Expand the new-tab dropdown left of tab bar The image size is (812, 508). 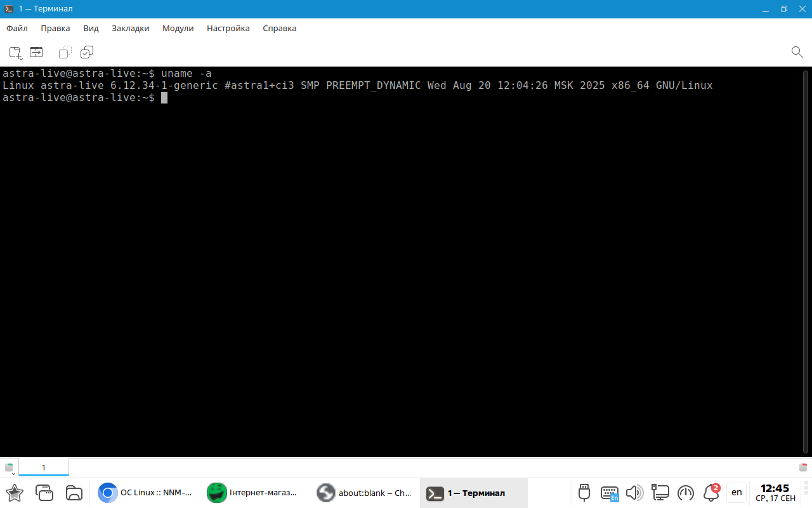[10, 468]
